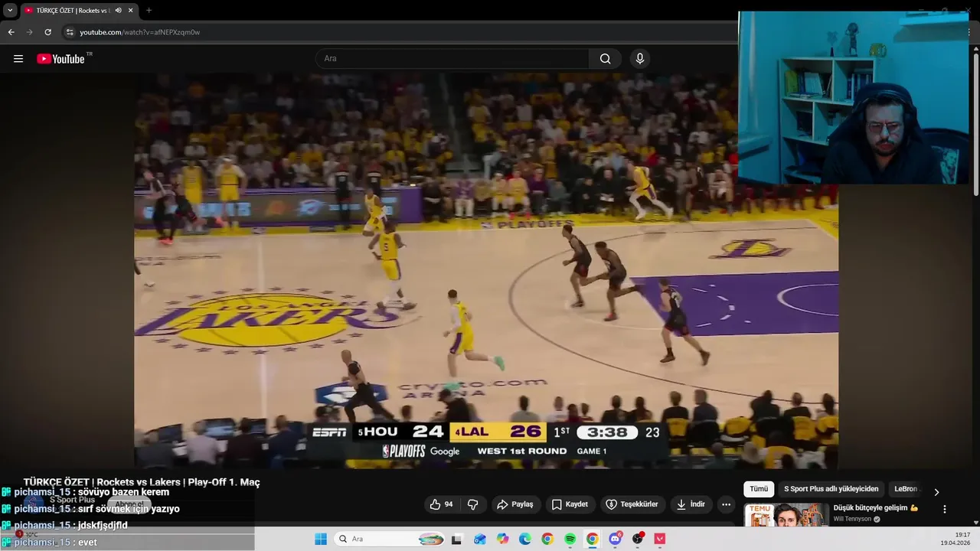
Task: Select 'S Sport Plus adlı yükleyiciden' chip
Action: 831,489
